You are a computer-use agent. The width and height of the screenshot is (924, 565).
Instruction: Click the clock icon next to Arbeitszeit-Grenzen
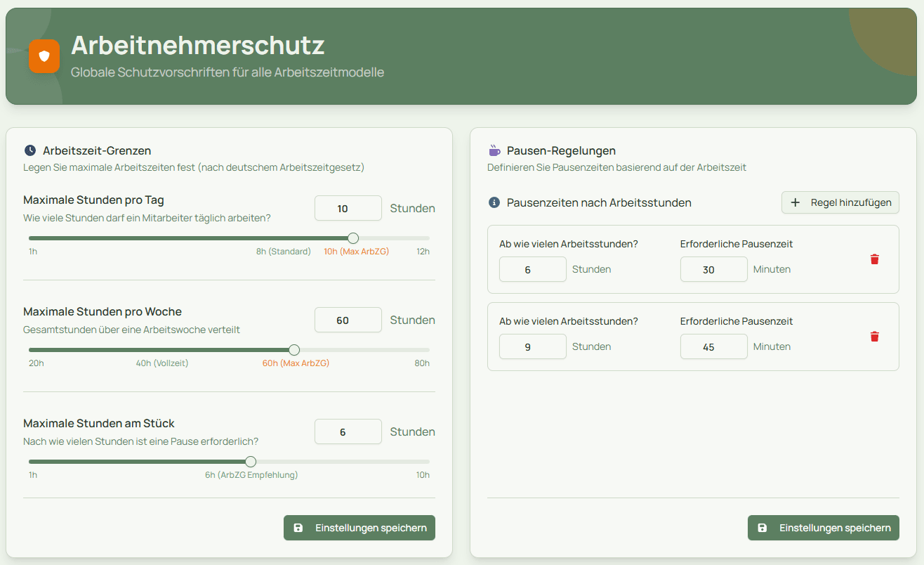point(30,150)
